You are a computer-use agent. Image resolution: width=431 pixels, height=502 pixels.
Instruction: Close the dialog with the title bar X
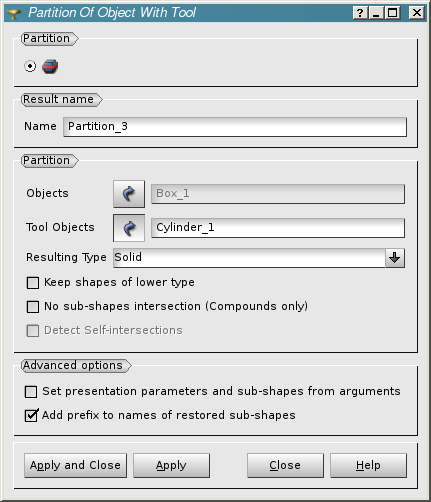417,13
